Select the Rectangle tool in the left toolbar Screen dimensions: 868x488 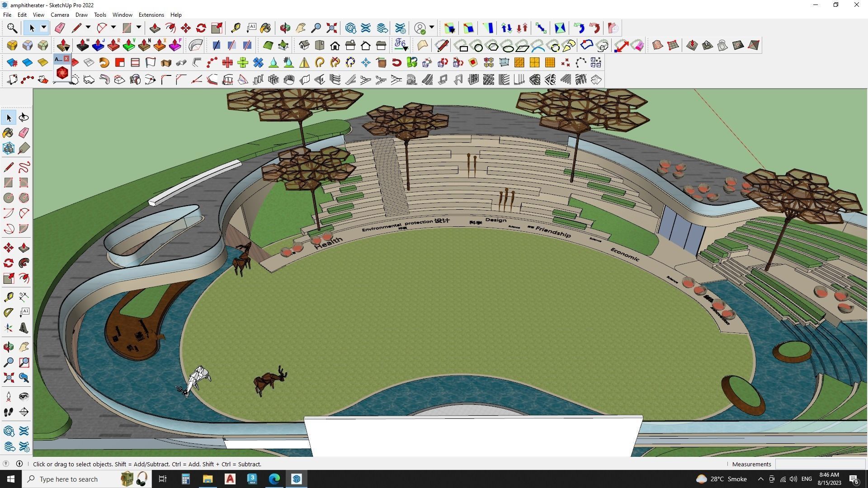pyautogui.click(x=8, y=182)
